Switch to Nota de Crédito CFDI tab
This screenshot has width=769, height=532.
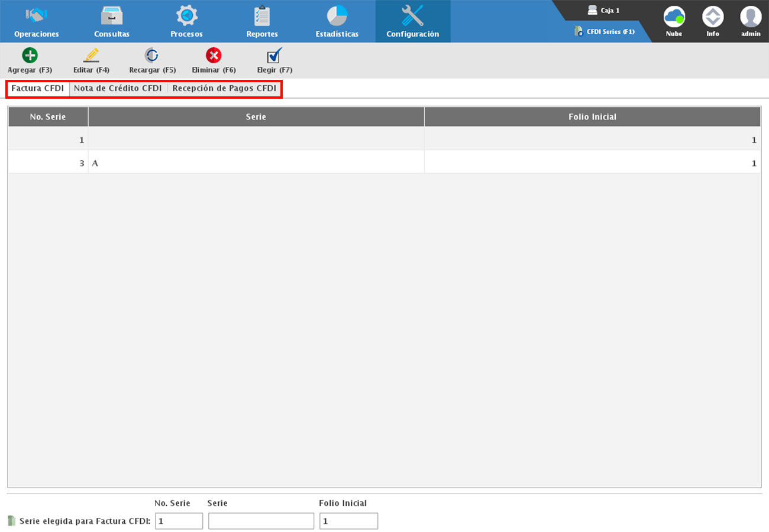118,89
